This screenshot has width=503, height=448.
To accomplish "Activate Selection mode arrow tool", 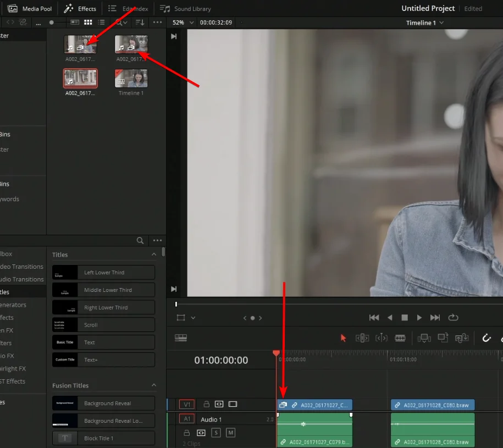I will (343, 338).
